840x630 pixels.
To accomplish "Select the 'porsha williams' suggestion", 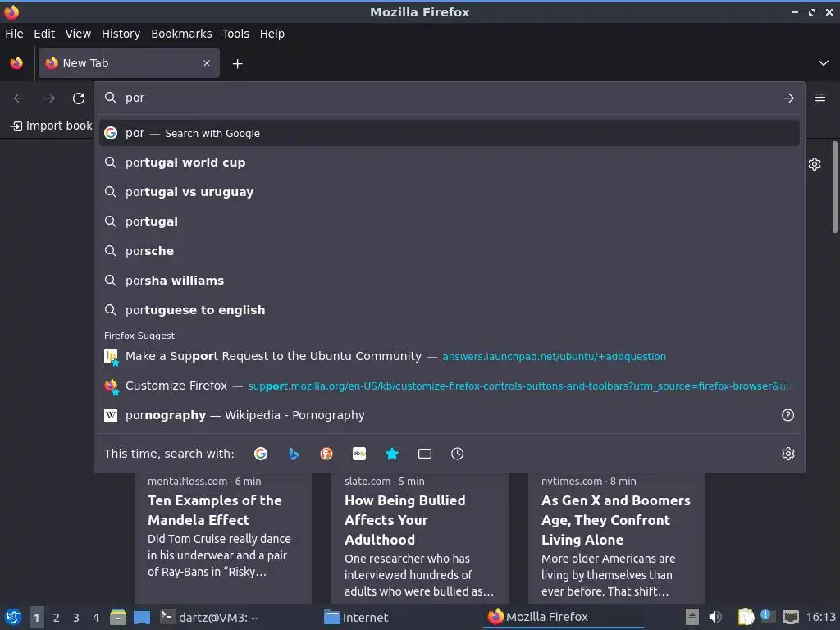I will pos(449,281).
